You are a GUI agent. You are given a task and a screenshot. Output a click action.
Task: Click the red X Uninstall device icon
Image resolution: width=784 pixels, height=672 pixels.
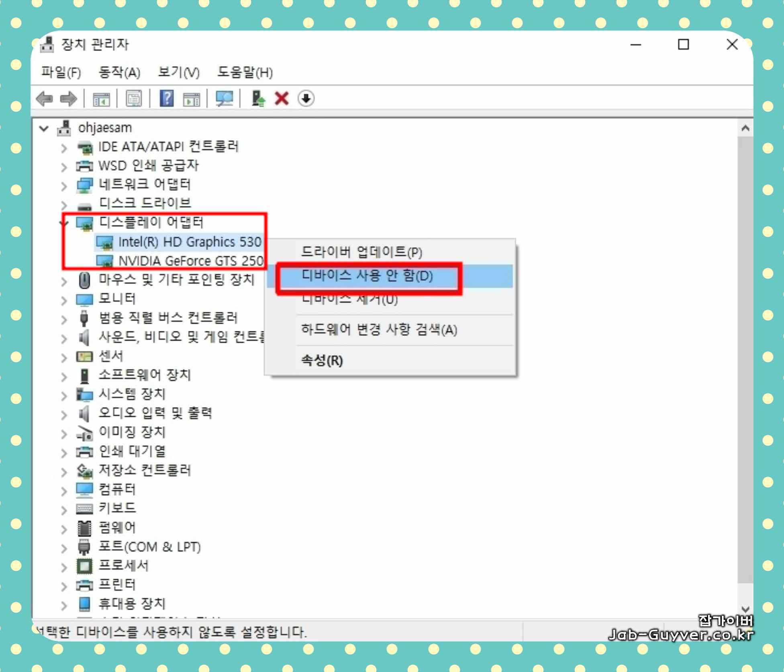click(282, 99)
